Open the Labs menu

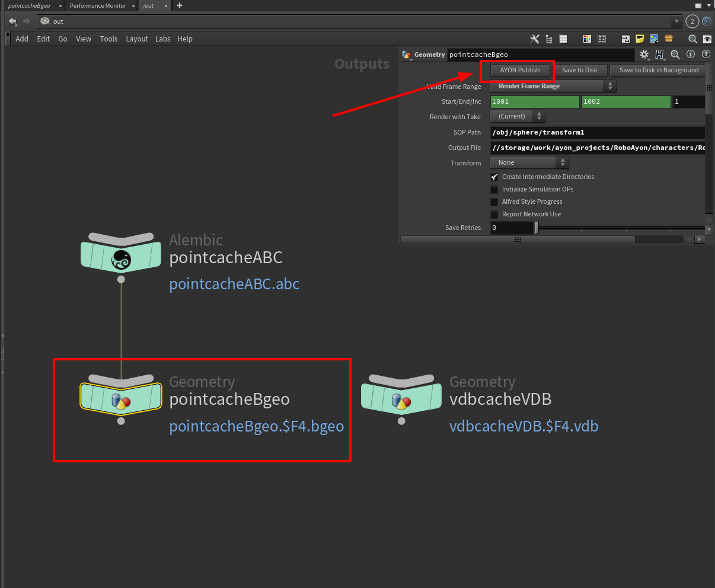162,39
